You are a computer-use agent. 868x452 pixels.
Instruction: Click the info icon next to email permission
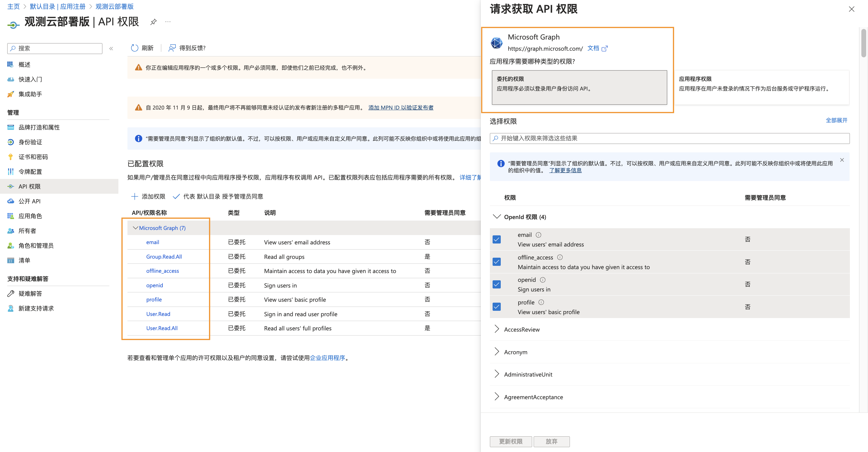coord(538,235)
